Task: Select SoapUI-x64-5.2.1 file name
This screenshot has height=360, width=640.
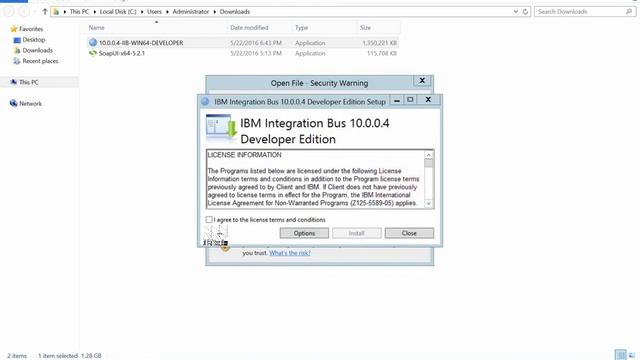Action: 122,53
